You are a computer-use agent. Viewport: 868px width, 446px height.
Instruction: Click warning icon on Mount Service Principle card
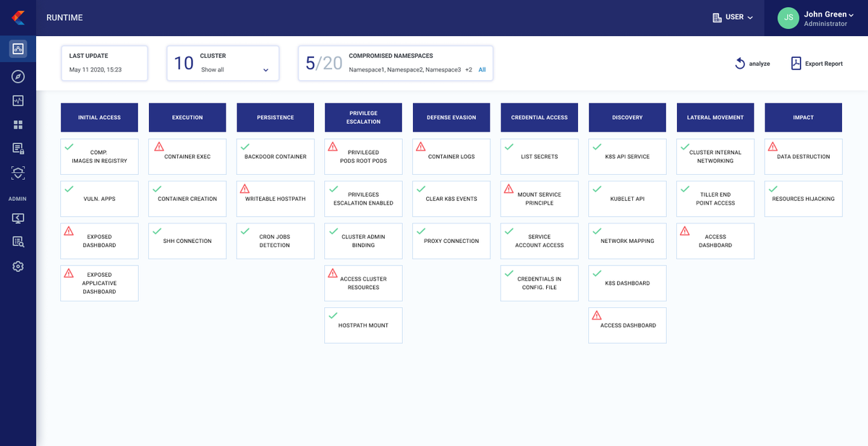point(509,189)
